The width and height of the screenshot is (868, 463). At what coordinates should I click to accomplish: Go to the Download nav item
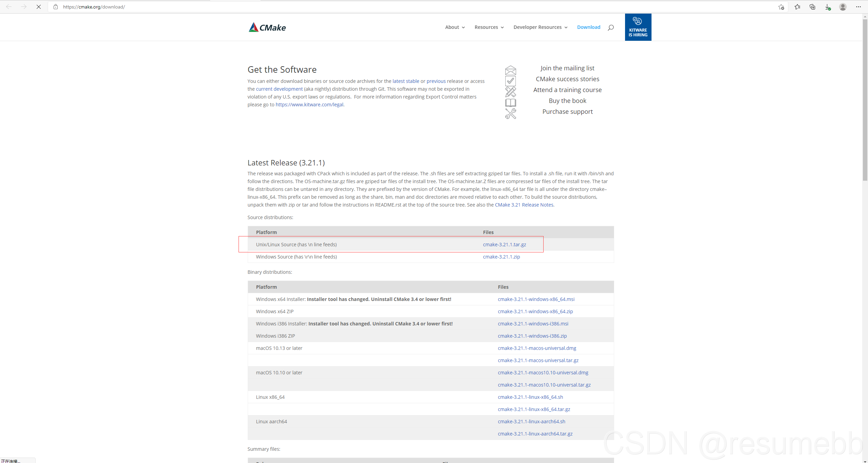click(588, 27)
